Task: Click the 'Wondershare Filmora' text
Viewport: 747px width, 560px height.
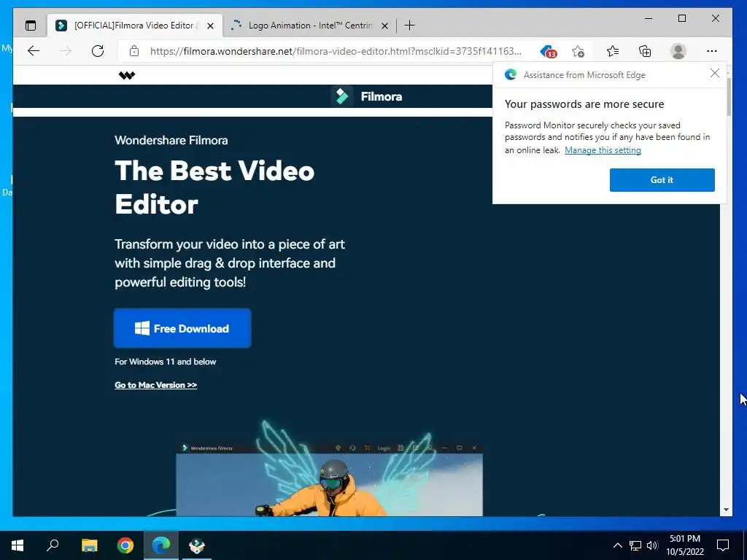Action: [171, 141]
